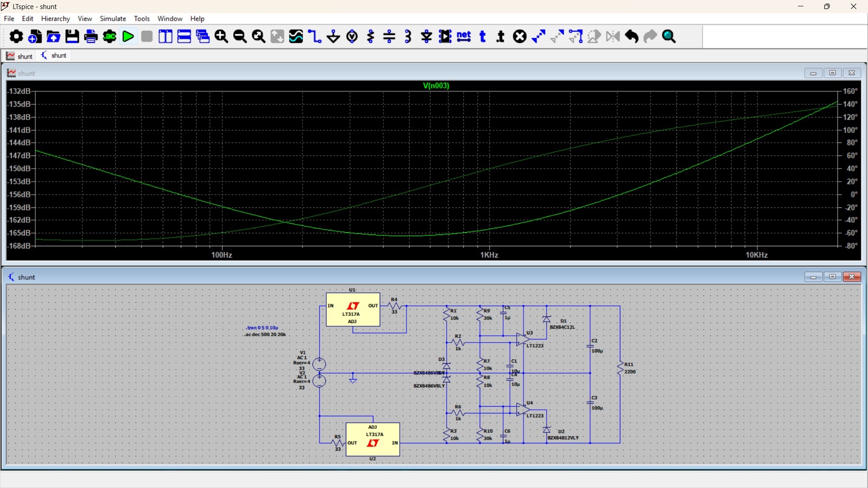Select the Draw Wire tool

tap(315, 37)
